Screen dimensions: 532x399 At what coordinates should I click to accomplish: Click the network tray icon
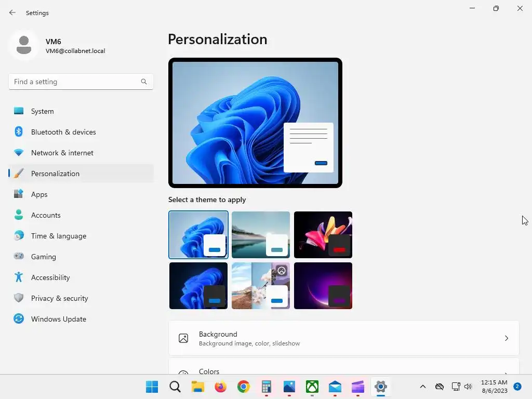[x=456, y=387]
